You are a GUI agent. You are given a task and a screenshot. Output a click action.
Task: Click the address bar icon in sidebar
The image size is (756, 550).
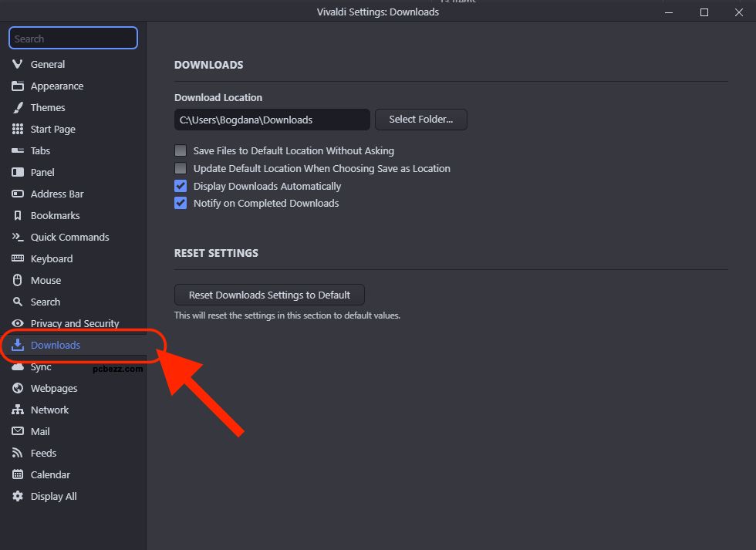pyautogui.click(x=17, y=194)
